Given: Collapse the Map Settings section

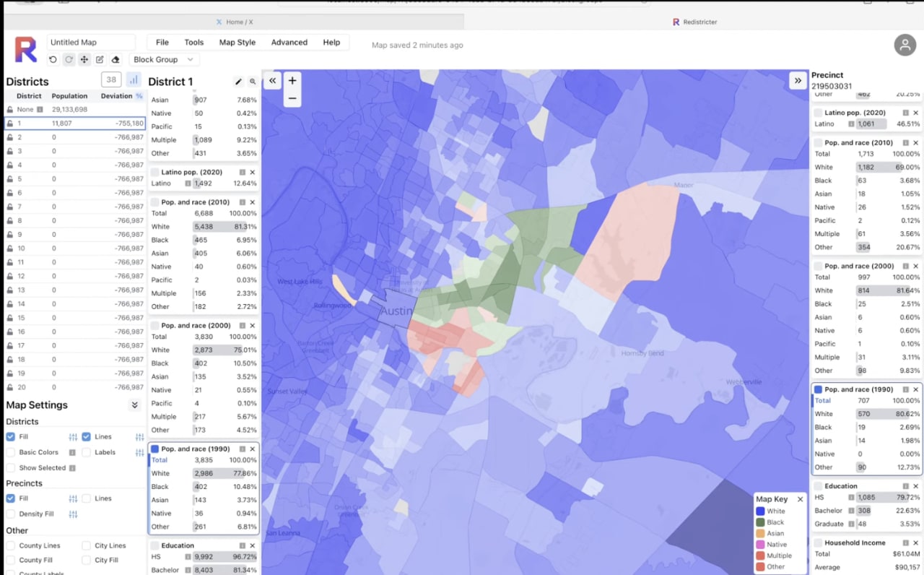Looking at the screenshot, I should click(x=134, y=405).
